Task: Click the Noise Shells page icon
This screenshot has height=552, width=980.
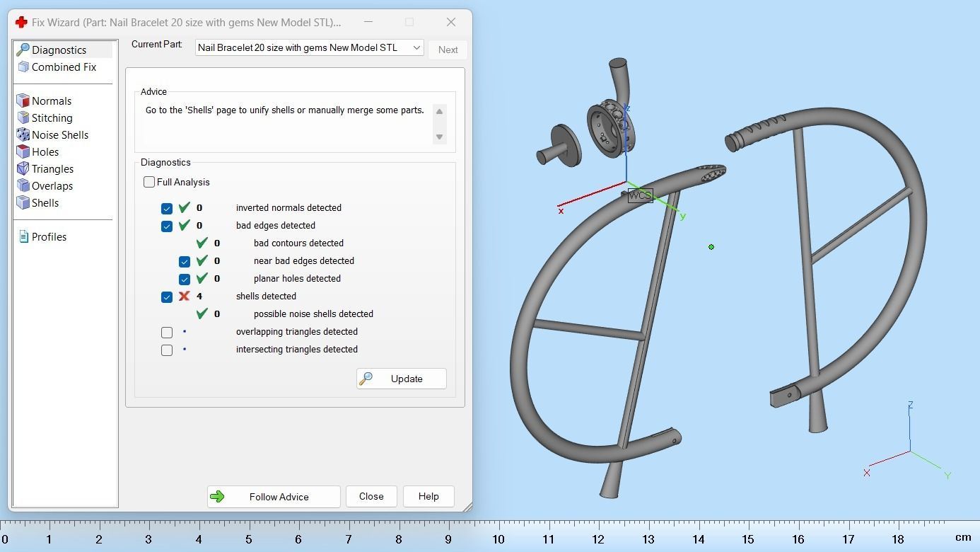Action: [23, 134]
